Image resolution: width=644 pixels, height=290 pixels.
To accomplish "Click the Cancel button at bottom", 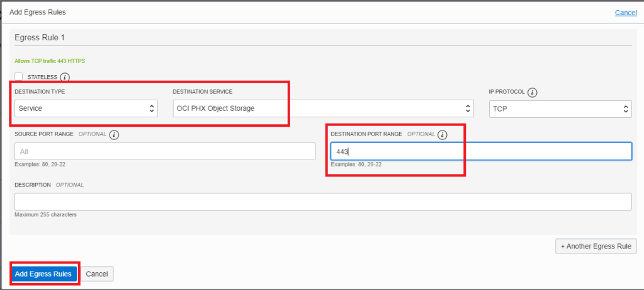I will [97, 274].
